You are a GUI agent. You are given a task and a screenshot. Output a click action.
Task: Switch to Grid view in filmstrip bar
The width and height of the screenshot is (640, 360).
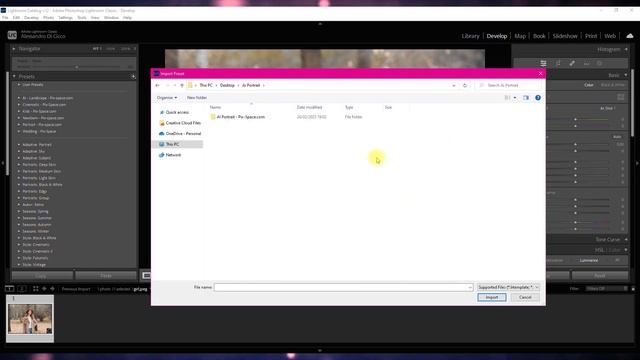coord(36,289)
